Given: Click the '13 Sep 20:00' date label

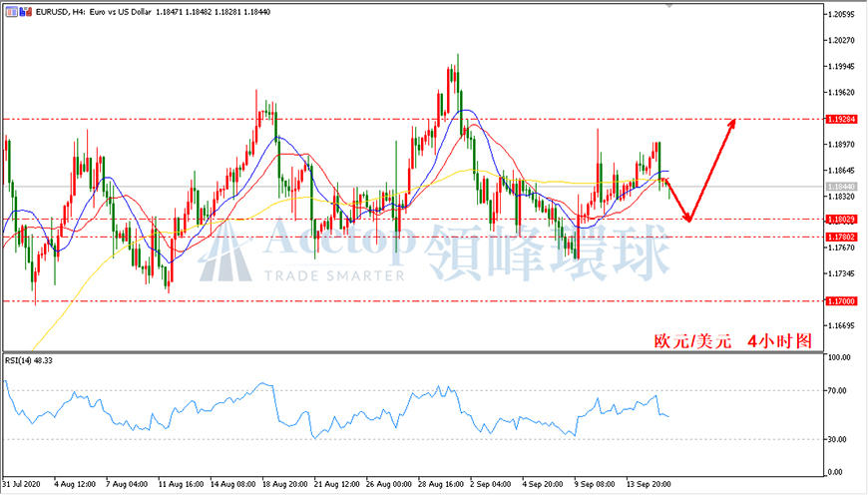Looking at the screenshot, I should click(x=649, y=484).
